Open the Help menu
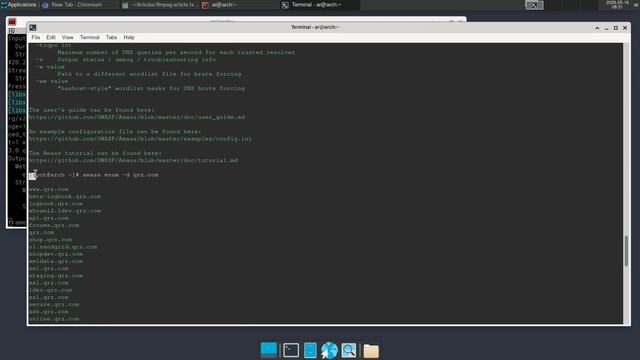640x360 pixels. point(129,37)
